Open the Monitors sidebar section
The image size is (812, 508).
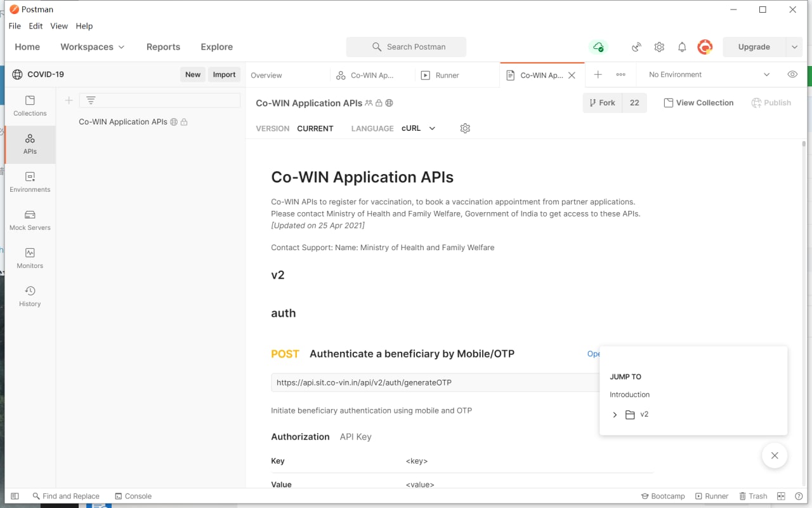pyautogui.click(x=30, y=258)
